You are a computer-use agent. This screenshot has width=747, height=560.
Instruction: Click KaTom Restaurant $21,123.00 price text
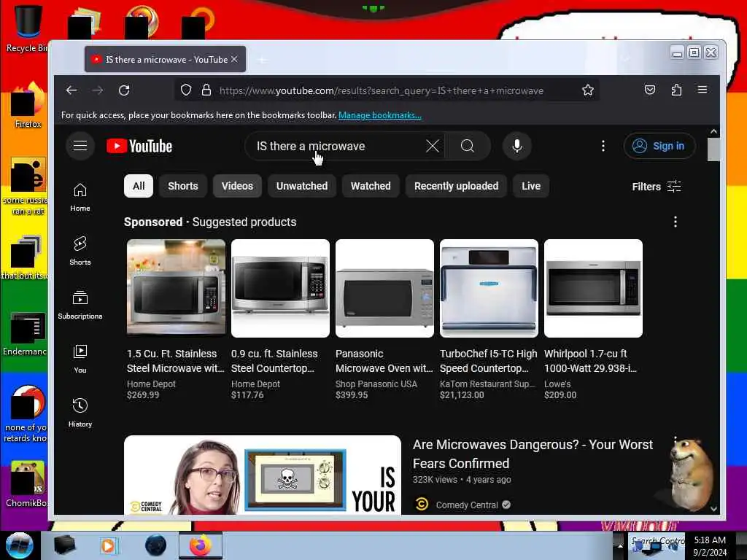click(462, 394)
